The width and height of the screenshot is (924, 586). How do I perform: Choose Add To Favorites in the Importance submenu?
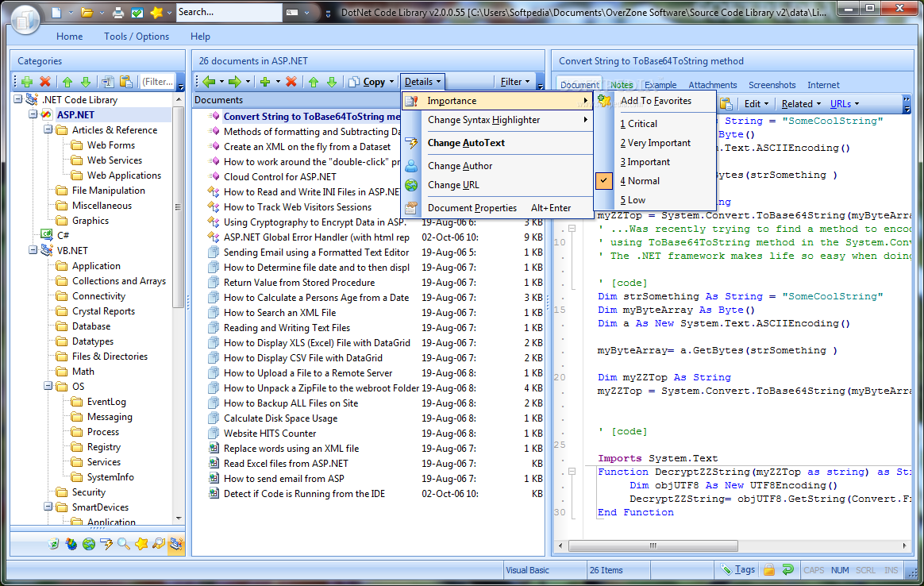655,101
